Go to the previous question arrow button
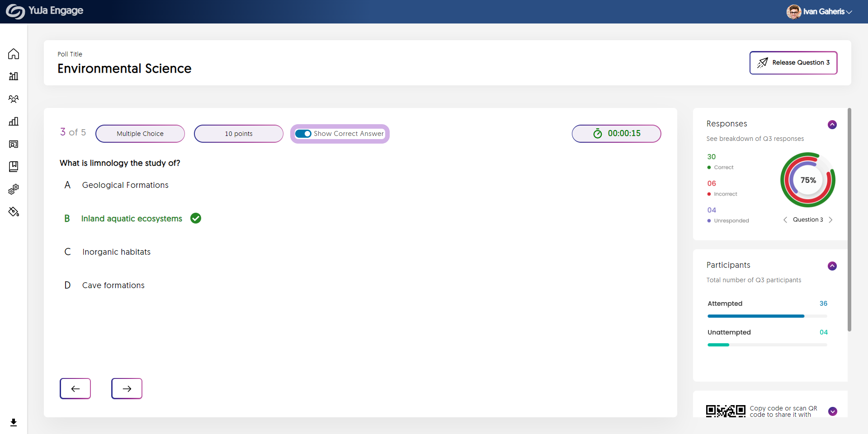 pos(75,388)
